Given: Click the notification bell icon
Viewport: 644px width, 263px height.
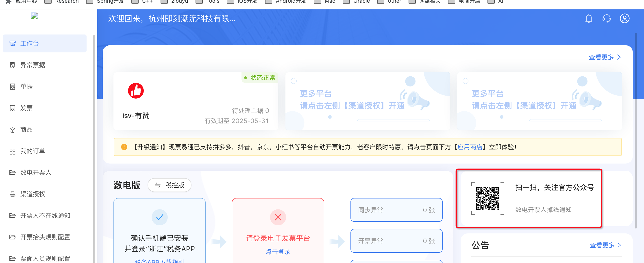Looking at the screenshot, I should pyautogui.click(x=588, y=19).
